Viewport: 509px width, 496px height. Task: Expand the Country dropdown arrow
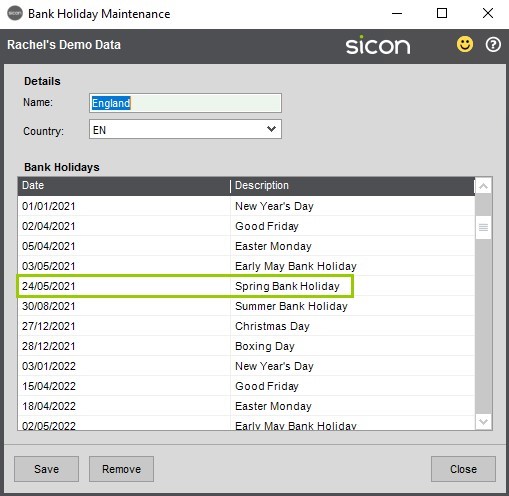[271, 129]
